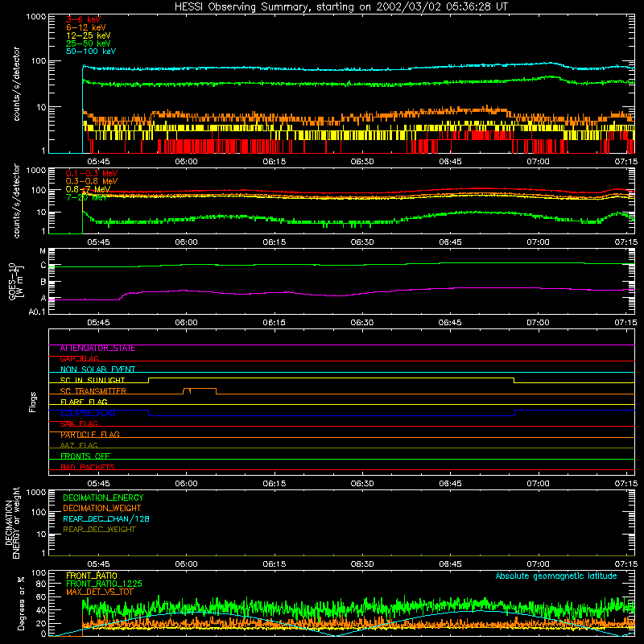
Task: Click the vertical Flags axis title
Action: pos(33,402)
